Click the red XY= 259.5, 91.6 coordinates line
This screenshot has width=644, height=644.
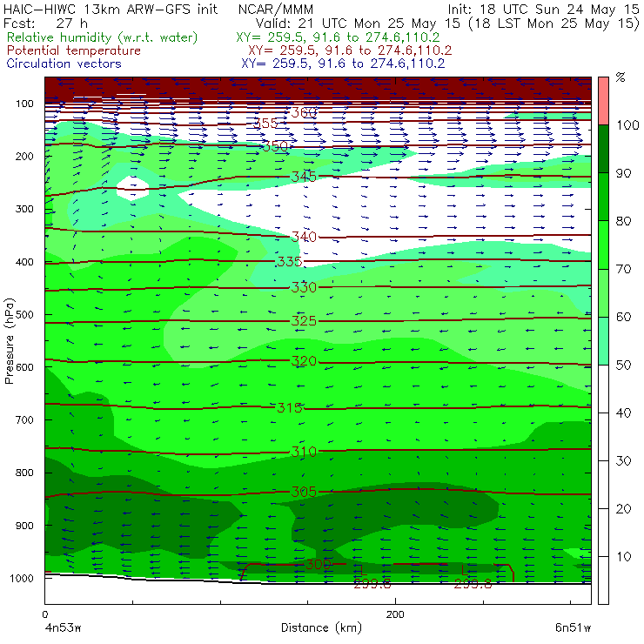point(350,50)
